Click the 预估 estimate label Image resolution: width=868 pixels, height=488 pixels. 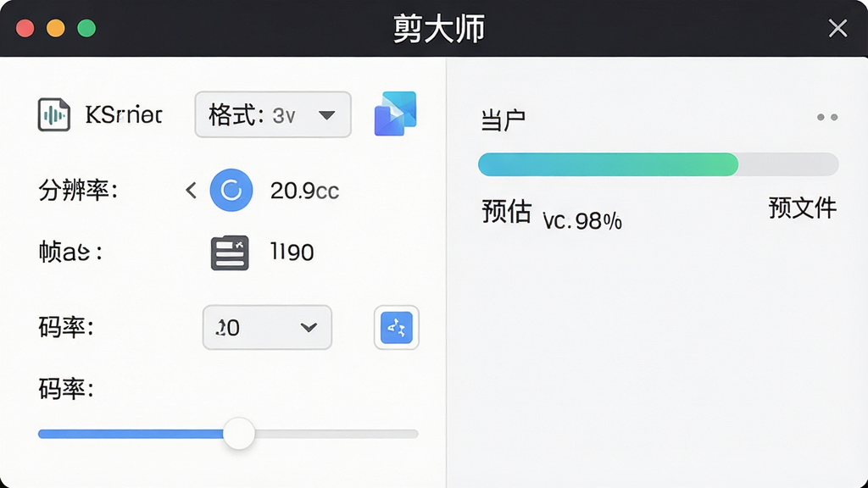(507, 211)
